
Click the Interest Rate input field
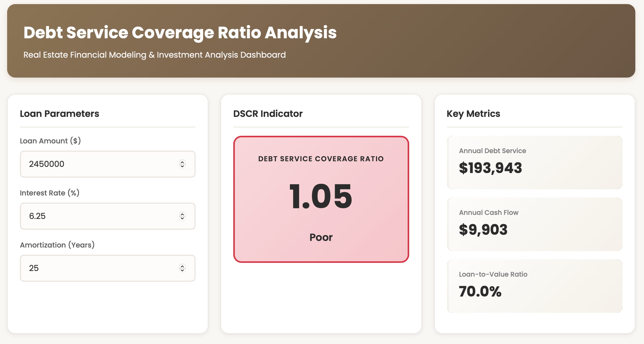point(108,216)
